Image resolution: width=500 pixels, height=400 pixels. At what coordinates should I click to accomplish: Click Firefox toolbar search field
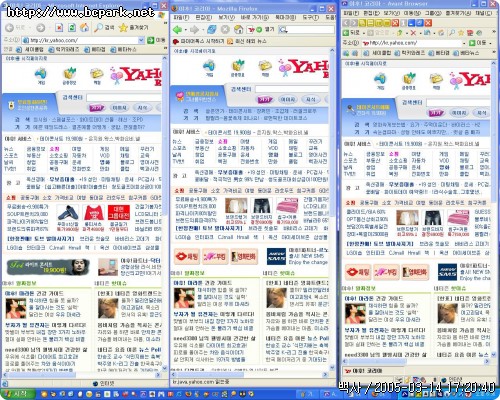coord(311,30)
